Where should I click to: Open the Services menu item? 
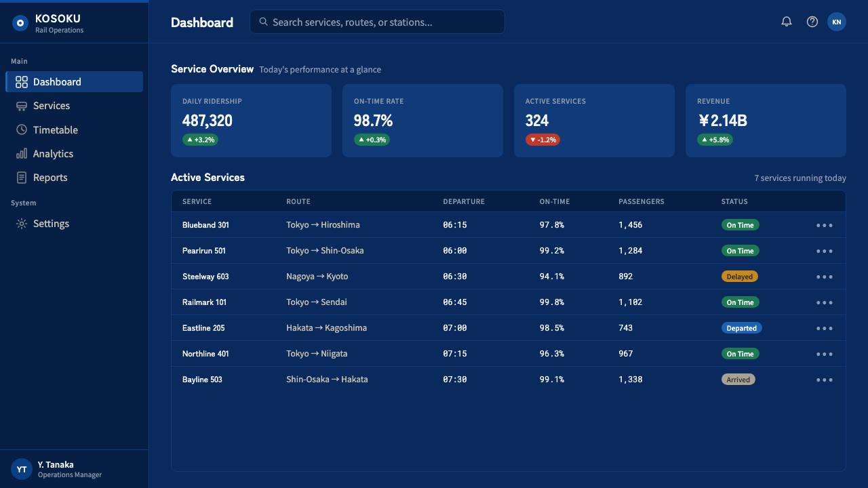(x=75, y=106)
